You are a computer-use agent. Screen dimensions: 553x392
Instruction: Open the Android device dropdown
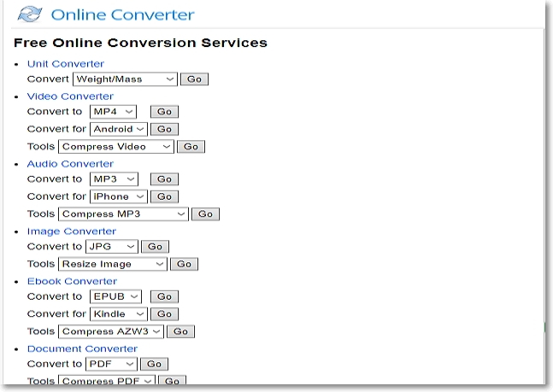(x=119, y=129)
